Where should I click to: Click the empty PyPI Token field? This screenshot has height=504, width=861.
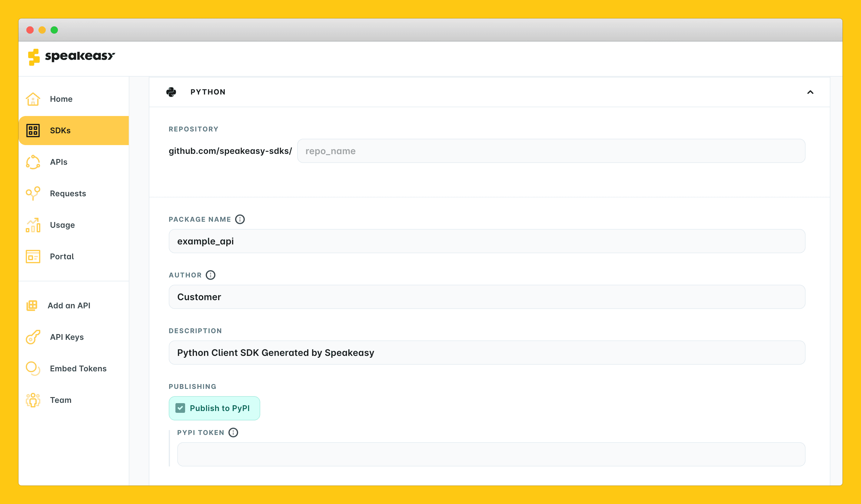[491, 454]
